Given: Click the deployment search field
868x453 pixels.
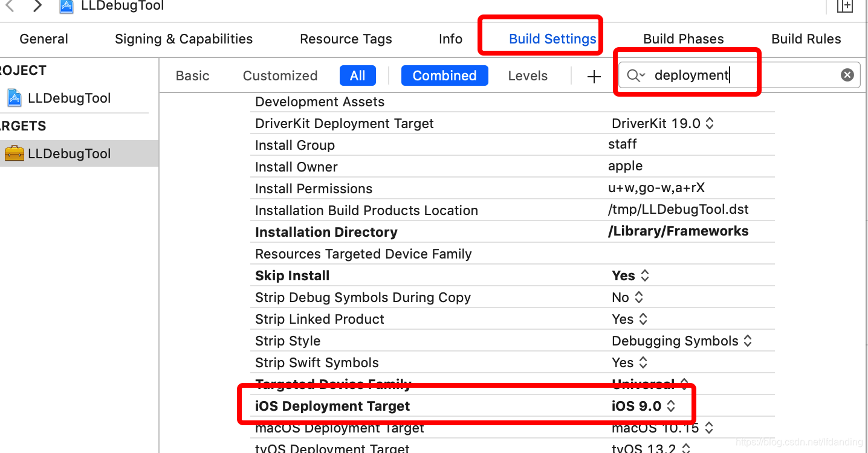Looking at the screenshot, I should coord(739,75).
